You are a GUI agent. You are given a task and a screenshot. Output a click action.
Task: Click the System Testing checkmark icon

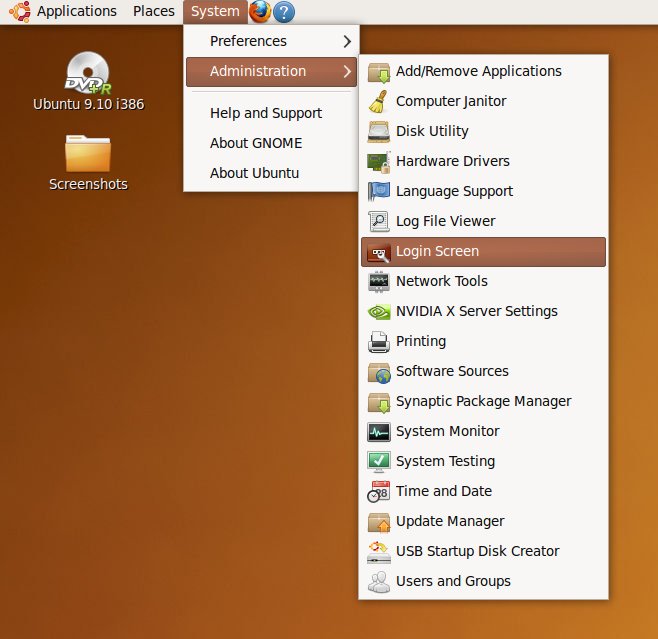pos(379,462)
